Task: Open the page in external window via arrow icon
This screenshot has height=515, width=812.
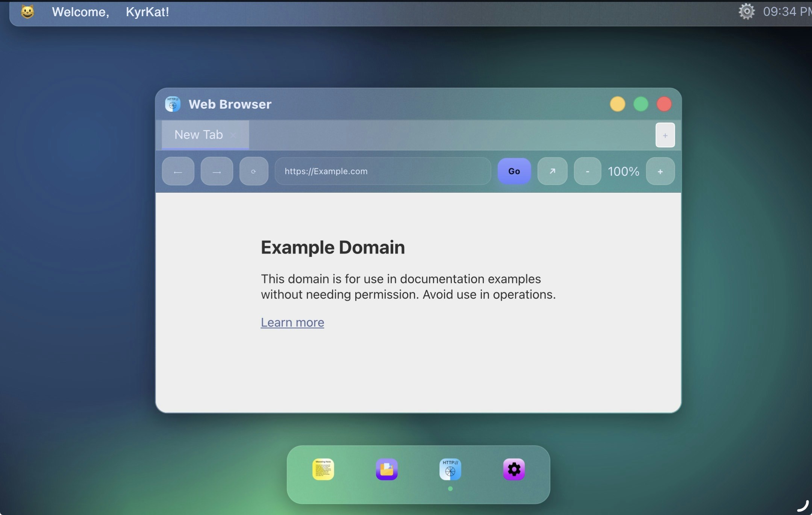Action: click(552, 171)
